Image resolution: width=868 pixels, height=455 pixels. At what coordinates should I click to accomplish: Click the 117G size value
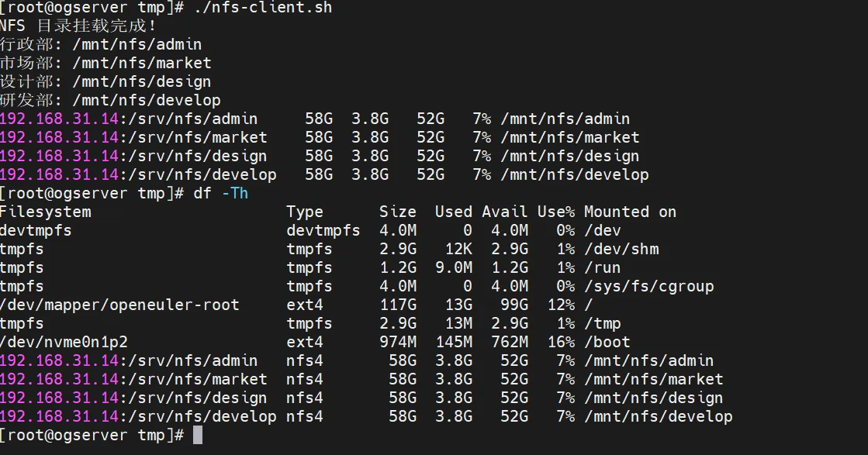(x=398, y=305)
